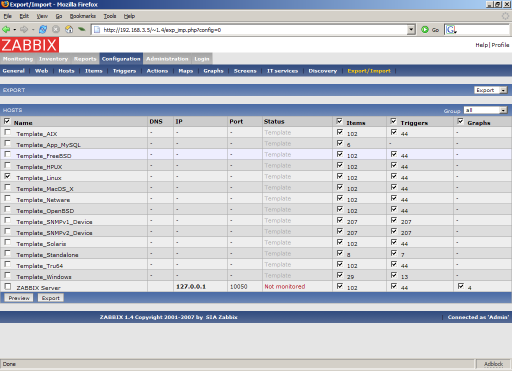Open the Triggers configuration link
The width and height of the screenshot is (512, 371).
click(124, 71)
